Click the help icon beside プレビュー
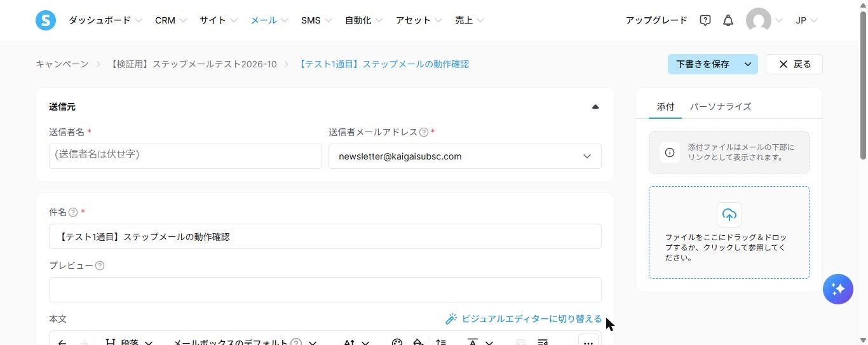Image resolution: width=868 pixels, height=345 pixels. click(99, 266)
